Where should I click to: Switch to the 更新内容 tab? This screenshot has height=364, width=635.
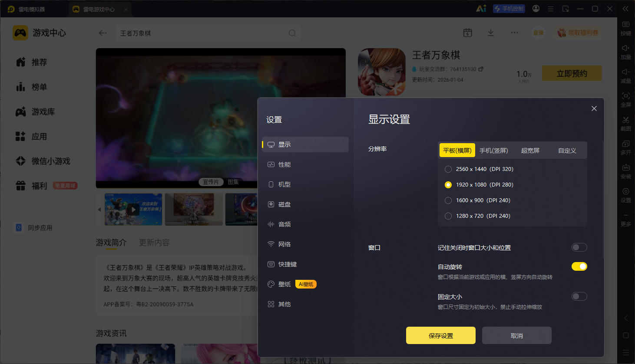click(x=154, y=243)
